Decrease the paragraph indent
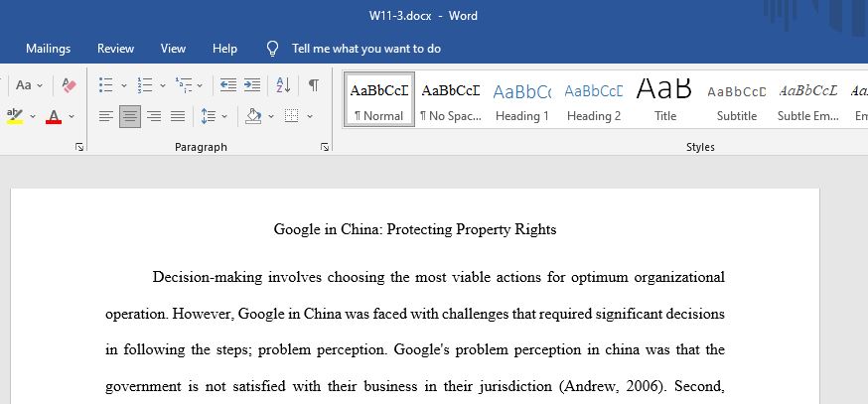The width and height of the screenshot is (868, 404). pos(228,85)
